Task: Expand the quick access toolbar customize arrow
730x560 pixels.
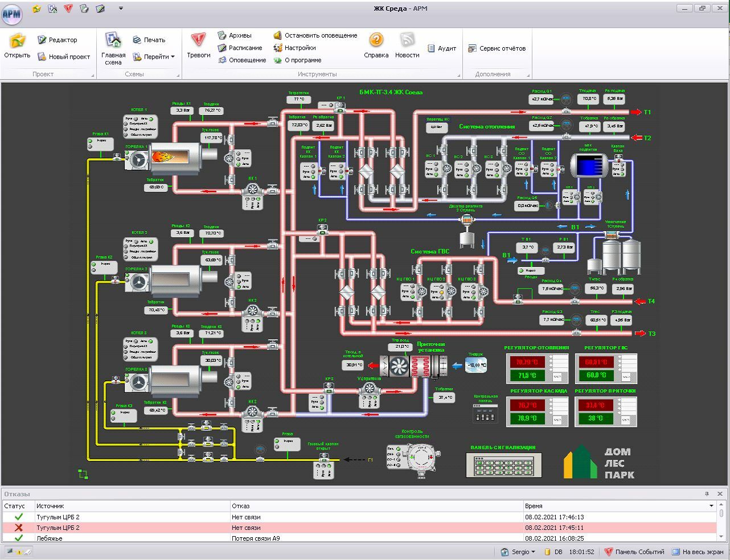Action: (x=121, y=9)
